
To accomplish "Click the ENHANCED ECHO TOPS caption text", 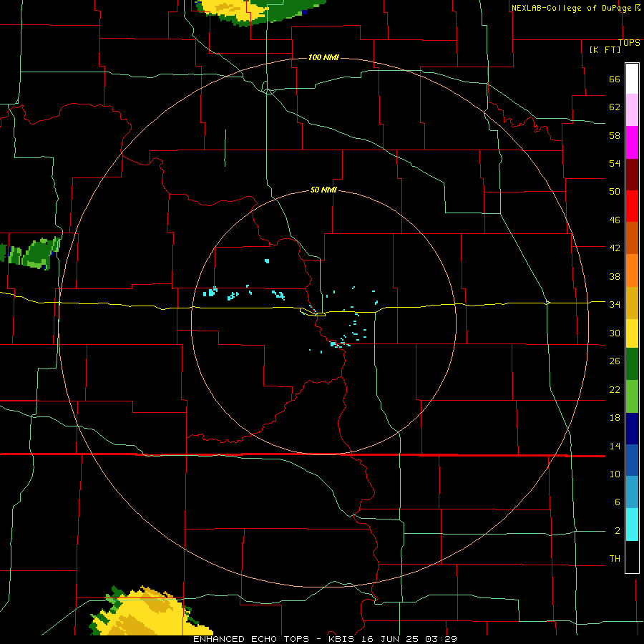I will coord(251,639).
